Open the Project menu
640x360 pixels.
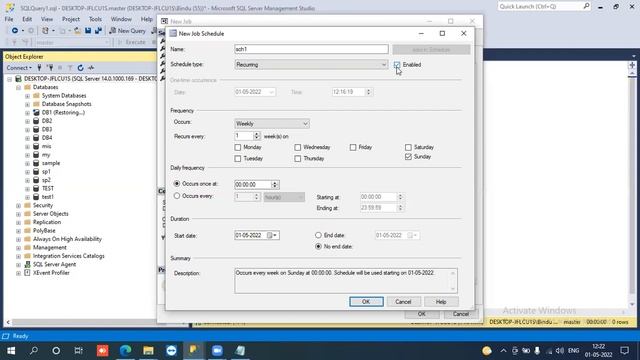71,19
